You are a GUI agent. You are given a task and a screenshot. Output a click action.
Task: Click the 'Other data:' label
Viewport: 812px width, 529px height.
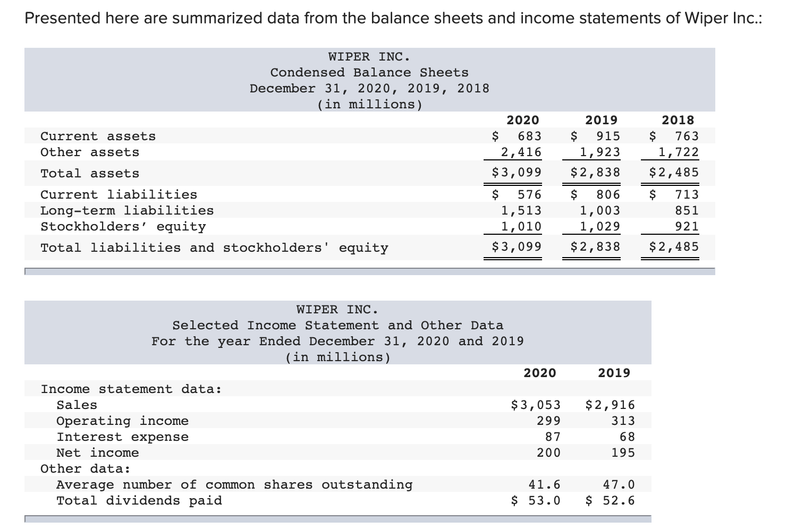point(86,469)
